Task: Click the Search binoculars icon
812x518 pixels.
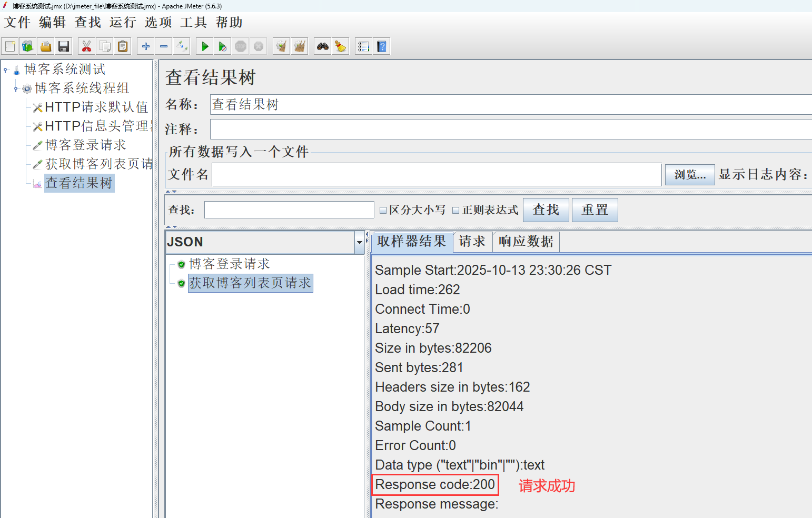Action: pos(323,46)
